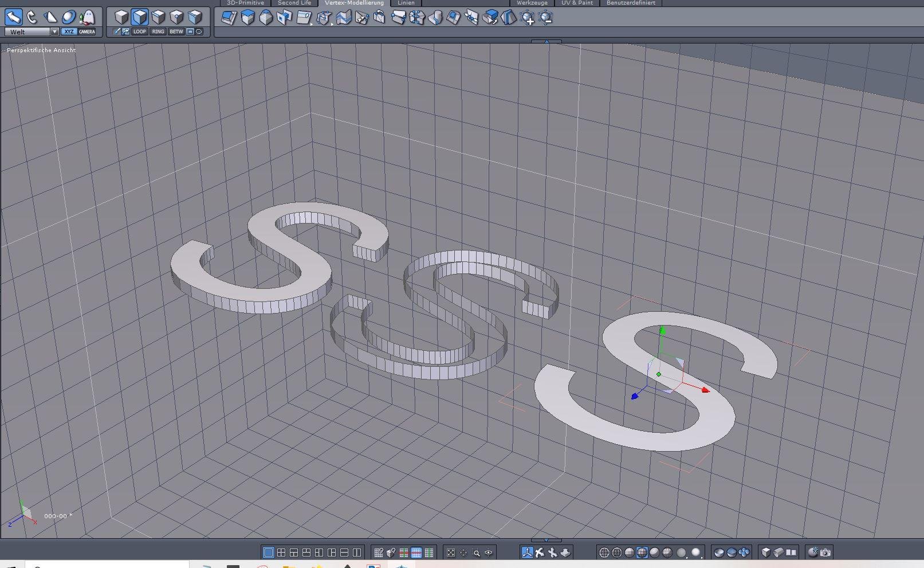Expand the bottom panel arrow
This screenshot has height=568, width=924.
click(546, 540)
